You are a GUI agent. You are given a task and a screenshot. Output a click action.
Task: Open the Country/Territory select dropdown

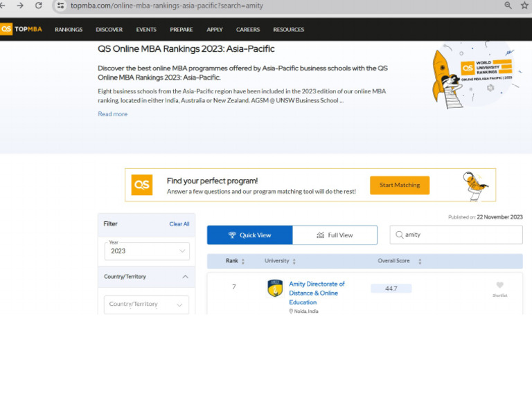[x=146, y=304]
